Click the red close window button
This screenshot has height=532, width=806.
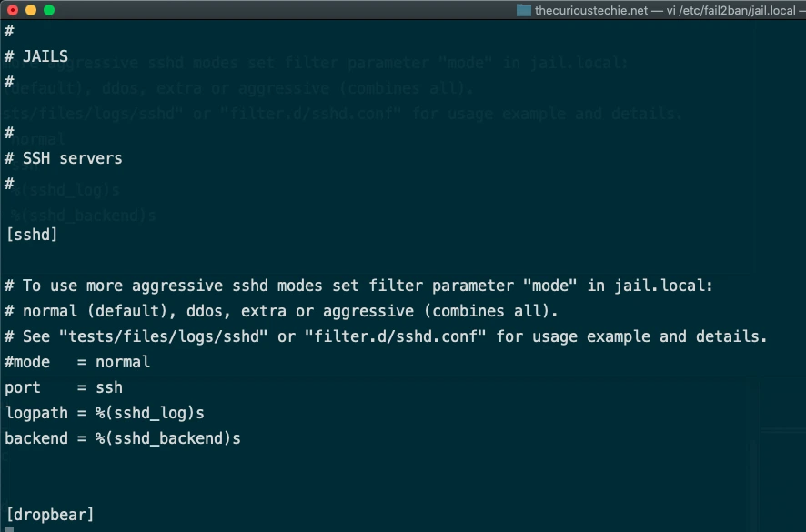point(13,10)
